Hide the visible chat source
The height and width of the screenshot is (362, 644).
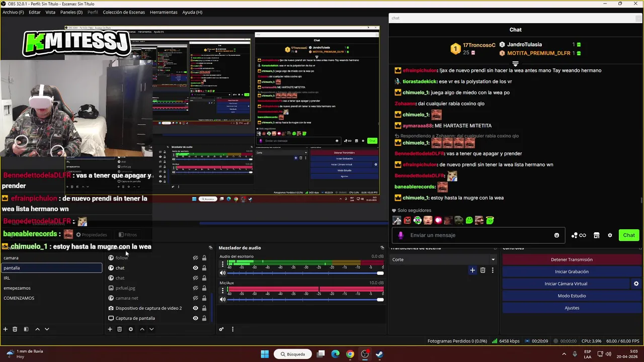click(x=195, y=268)
